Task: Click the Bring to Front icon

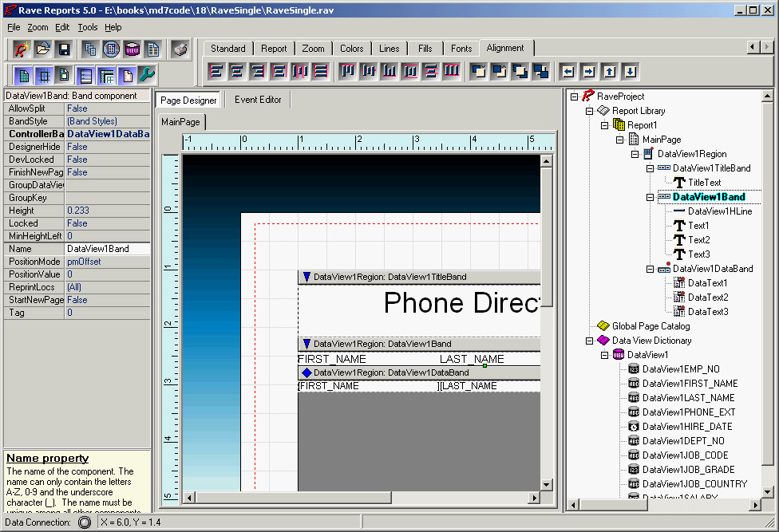Action: coord(478,71)
